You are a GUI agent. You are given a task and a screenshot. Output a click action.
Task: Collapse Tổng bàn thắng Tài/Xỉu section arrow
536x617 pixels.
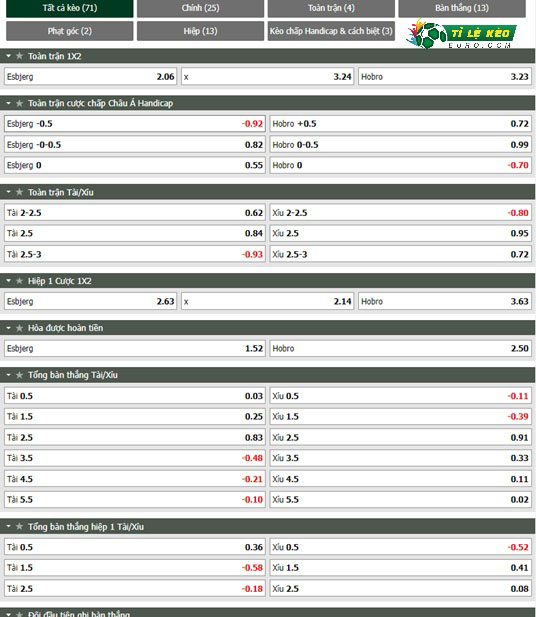9,375
